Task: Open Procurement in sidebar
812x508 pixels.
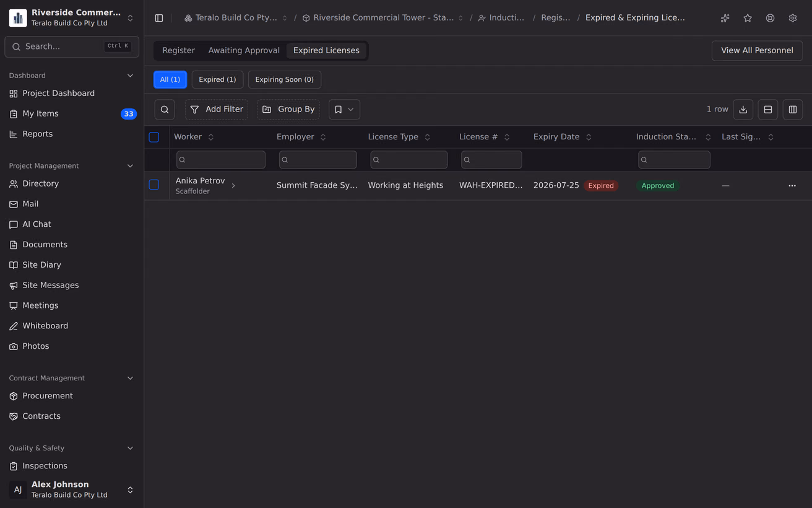Action: pos(72,396)
